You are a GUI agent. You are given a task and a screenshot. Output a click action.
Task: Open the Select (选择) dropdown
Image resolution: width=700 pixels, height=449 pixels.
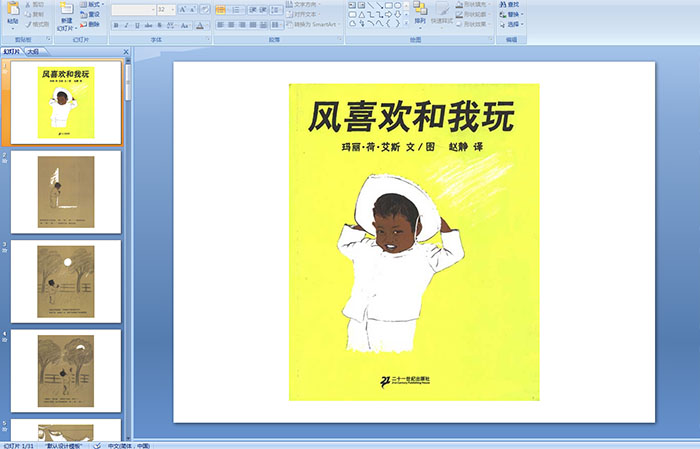pos(512,24)
